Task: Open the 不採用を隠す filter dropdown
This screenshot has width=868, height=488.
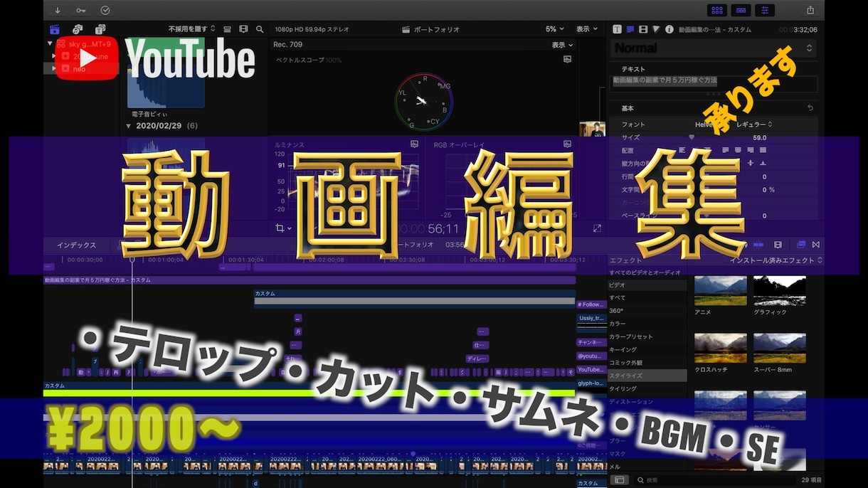Action: 191,29
